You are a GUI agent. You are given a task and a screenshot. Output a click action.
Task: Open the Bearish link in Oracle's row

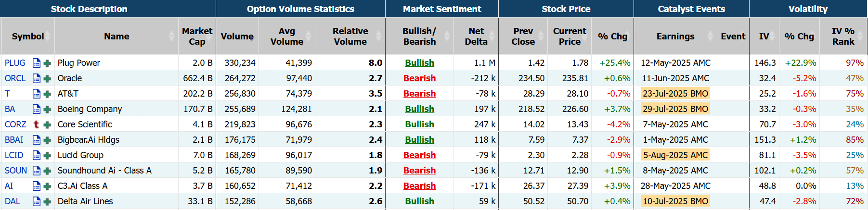419,78
